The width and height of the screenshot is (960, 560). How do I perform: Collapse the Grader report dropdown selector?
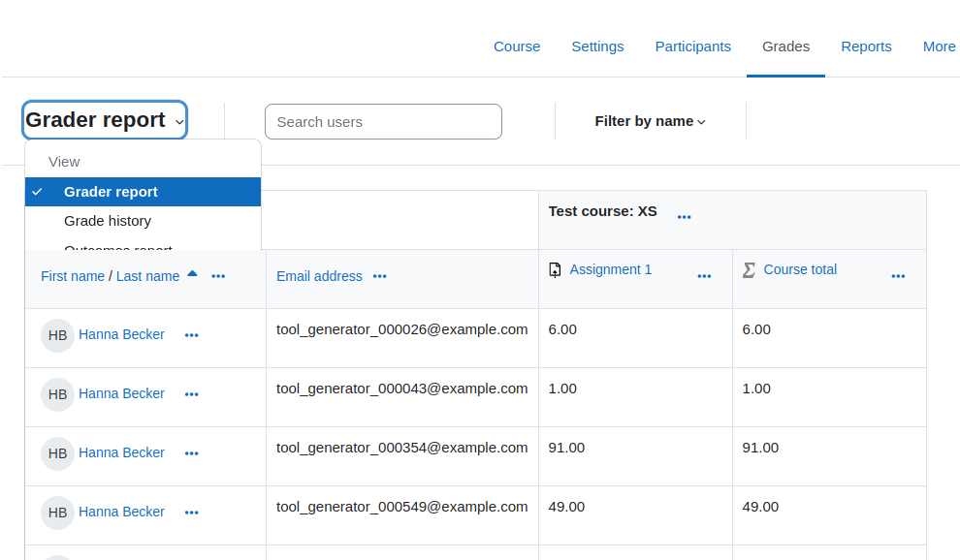[105, 120]
